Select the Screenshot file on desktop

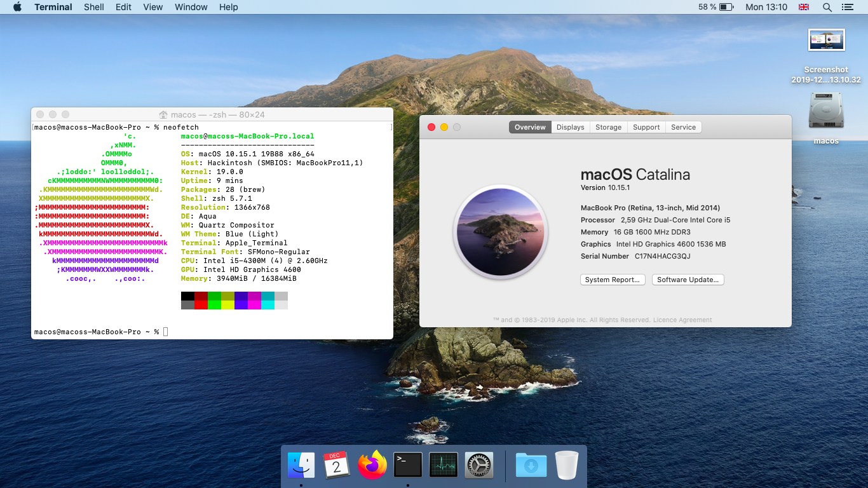click(x=826, y=57)
